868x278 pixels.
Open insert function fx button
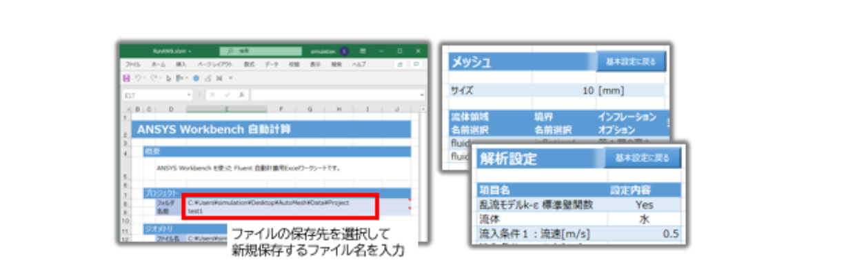[242, 95]
